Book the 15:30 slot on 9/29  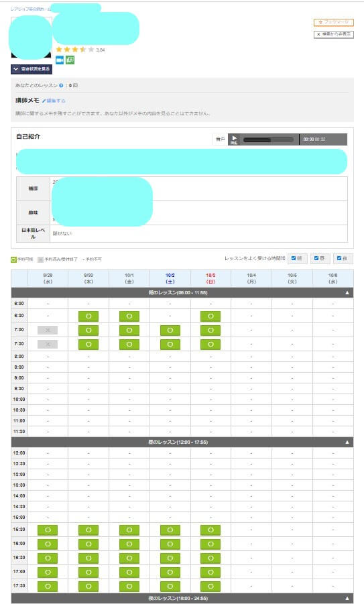pyautogui.click(x=48, y=530)
